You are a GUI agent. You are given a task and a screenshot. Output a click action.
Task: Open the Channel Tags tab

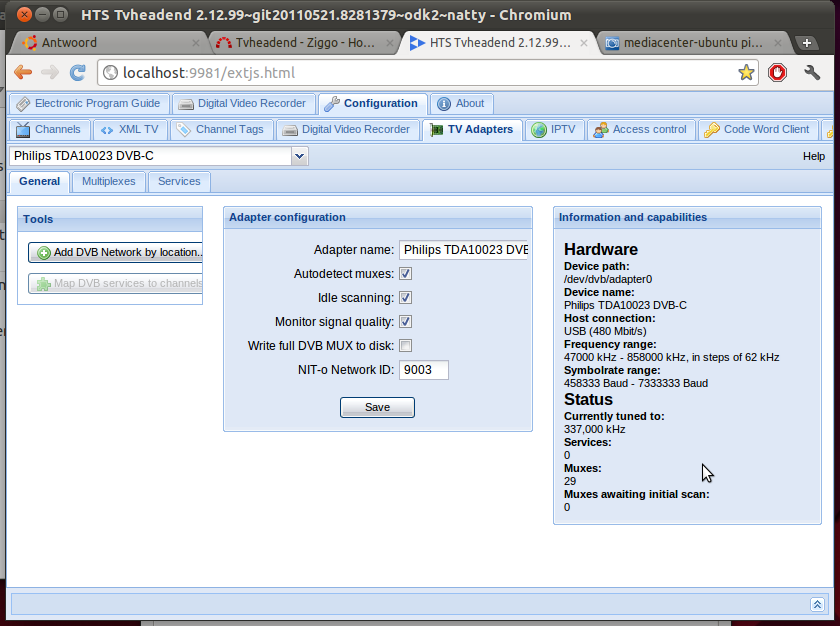(x=221, y=130)
